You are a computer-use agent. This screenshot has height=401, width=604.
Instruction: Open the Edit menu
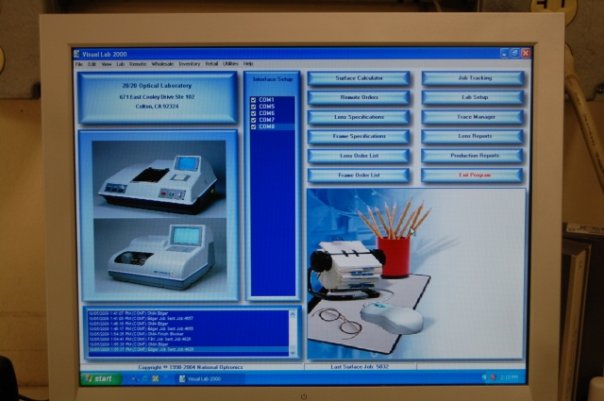[92, 64]
